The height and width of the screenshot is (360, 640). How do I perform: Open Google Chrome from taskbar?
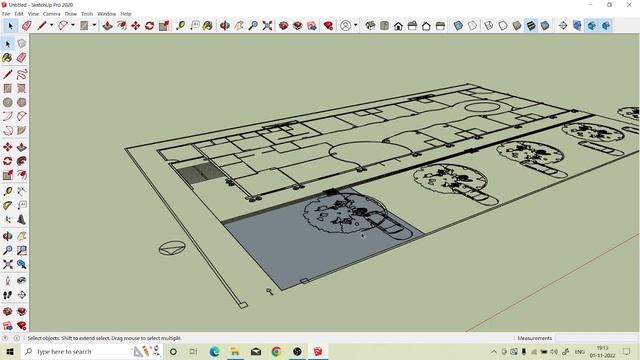pos(276,351)
